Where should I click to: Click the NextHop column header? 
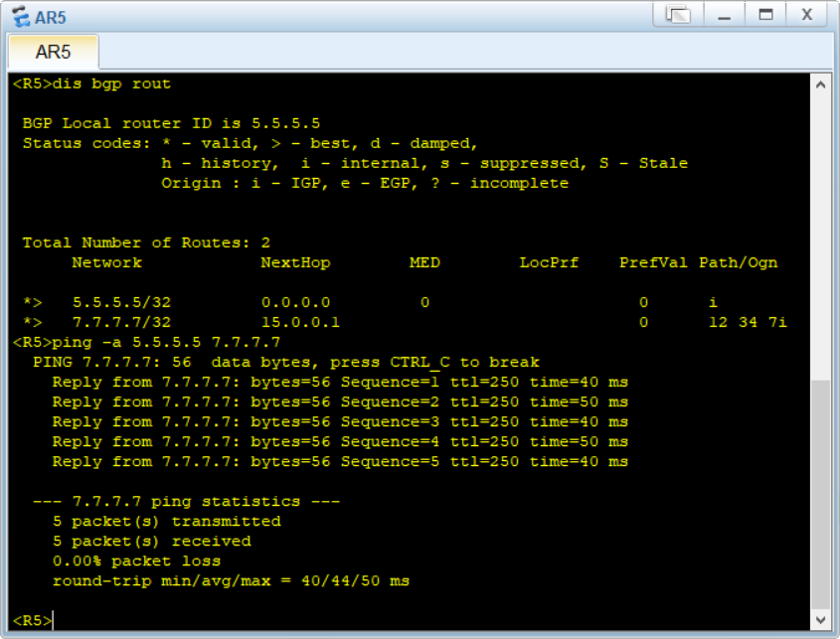295,262
